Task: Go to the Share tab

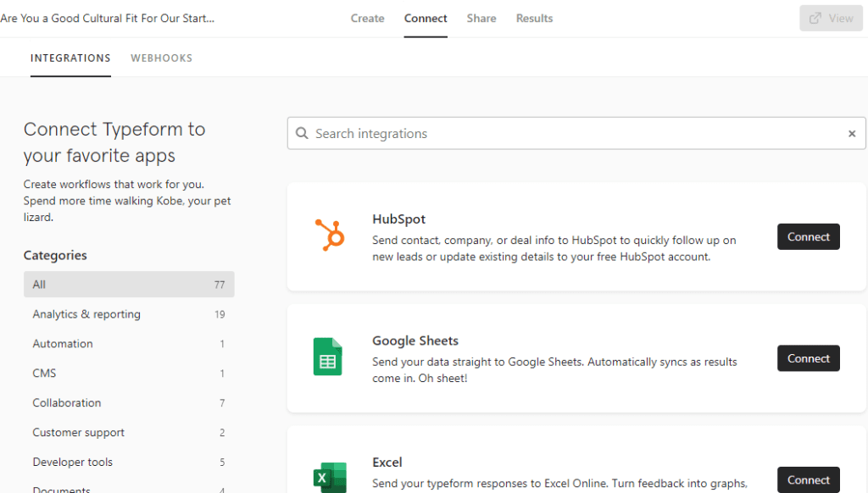Action: click(481, 19)
